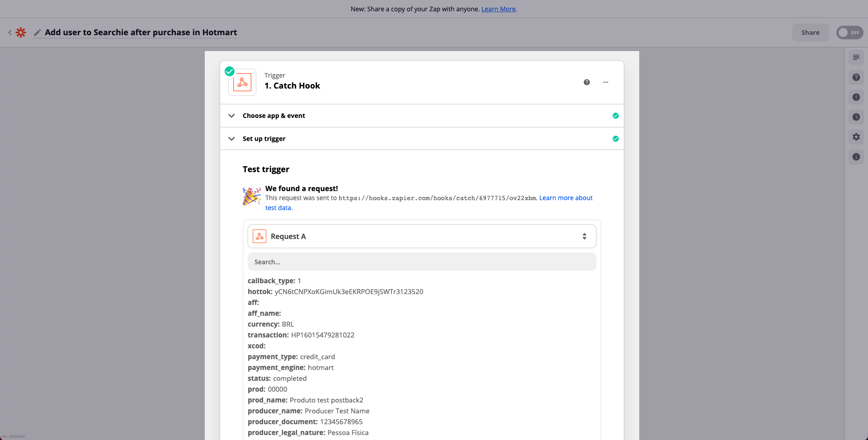The image size is (868, 440).
Task: Open the three-dots menu on Trigger step
Action: tap(605, 82)
